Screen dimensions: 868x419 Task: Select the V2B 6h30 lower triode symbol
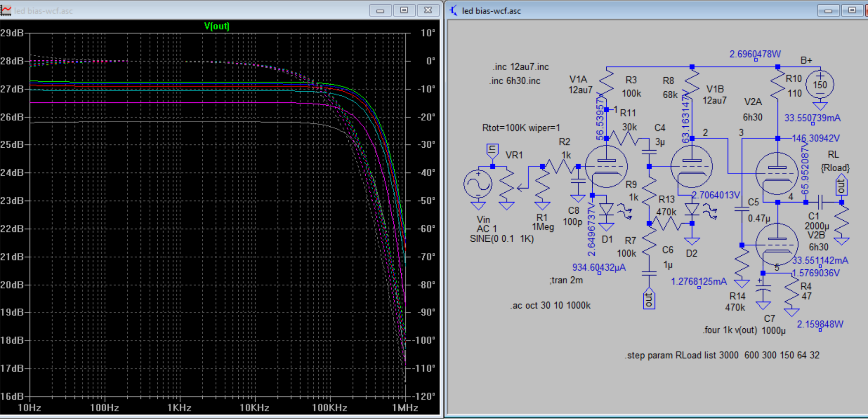pyautogui.click(x=777, y=245)
